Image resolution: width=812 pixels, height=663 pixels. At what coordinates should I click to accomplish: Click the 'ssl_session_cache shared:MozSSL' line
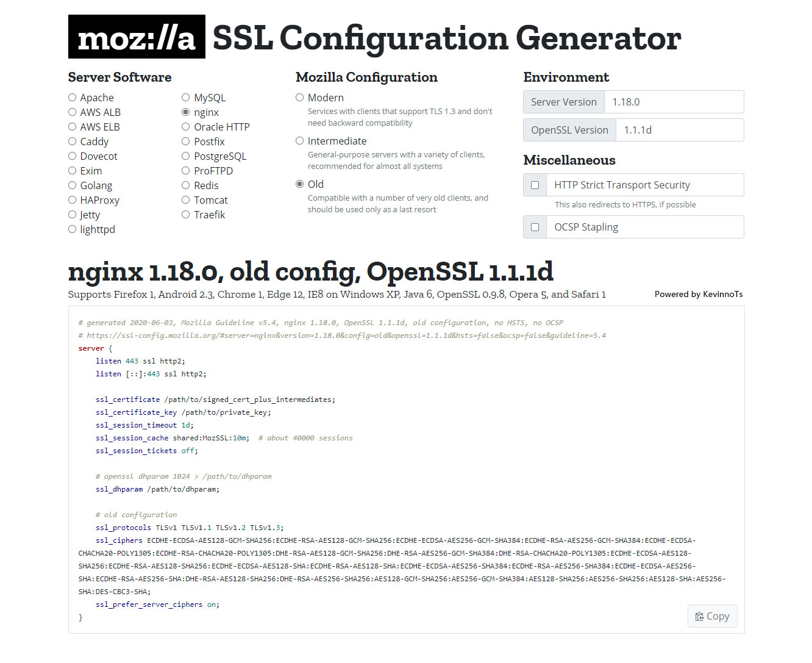pyautogui.click(x=173, y=438)
